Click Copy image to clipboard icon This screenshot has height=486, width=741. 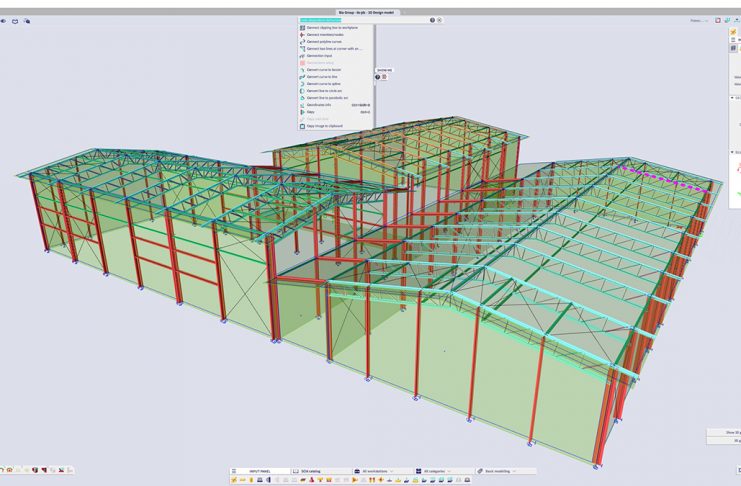click(x=302, y=126)
